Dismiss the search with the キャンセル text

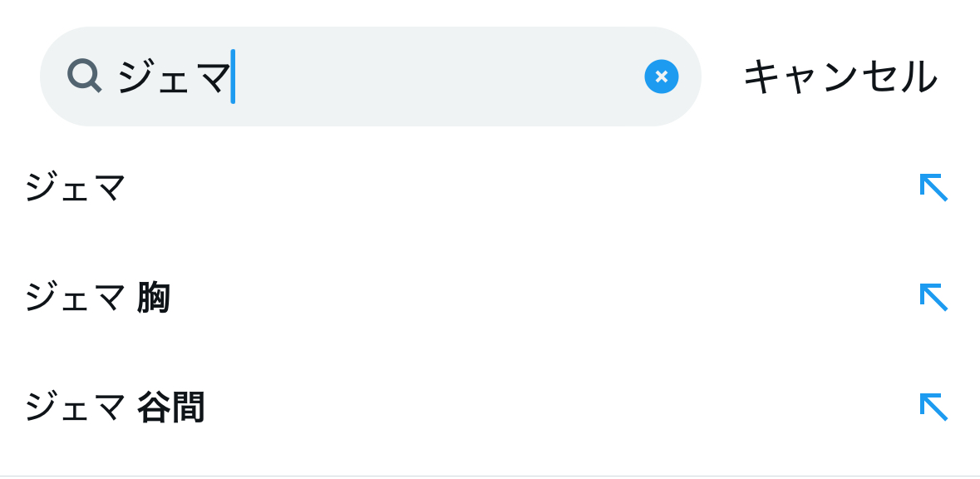840,77
